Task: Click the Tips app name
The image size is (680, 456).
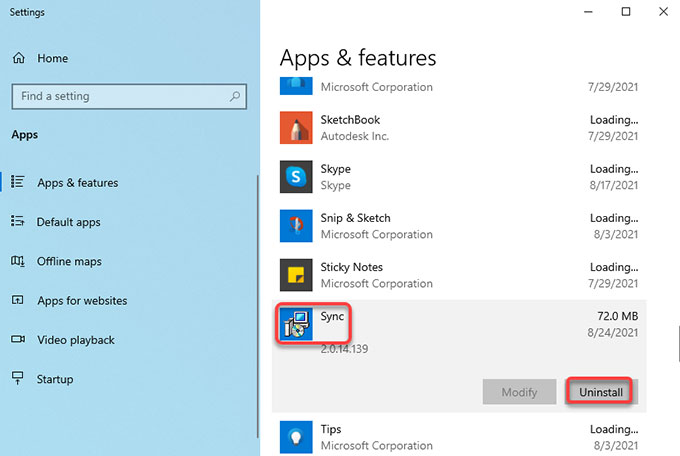Action: (331, 430)
